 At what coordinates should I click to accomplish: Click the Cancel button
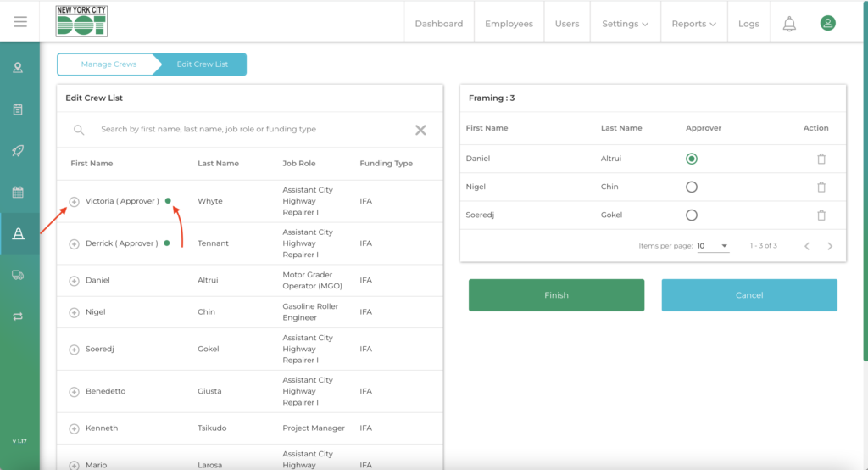[x=749, y=295]
